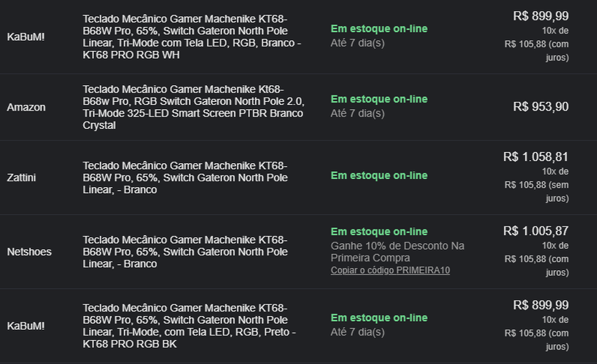
Task: Click Ganhe 10% de Desconto promotion text
Action: (x=397, y=252)
